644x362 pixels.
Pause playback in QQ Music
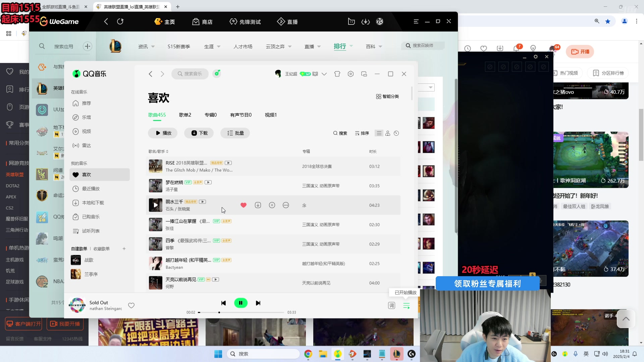pyautogui.click(x=240, y=303)
